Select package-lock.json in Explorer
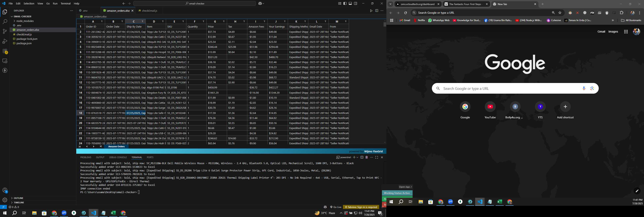The width and height of the screenshot is (644, 217). click(27, 39)
